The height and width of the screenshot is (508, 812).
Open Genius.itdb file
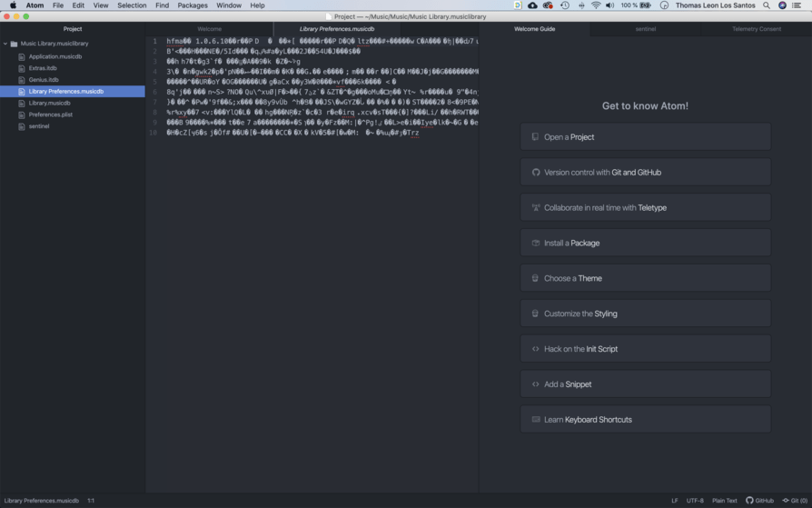[x=44, y=80]
